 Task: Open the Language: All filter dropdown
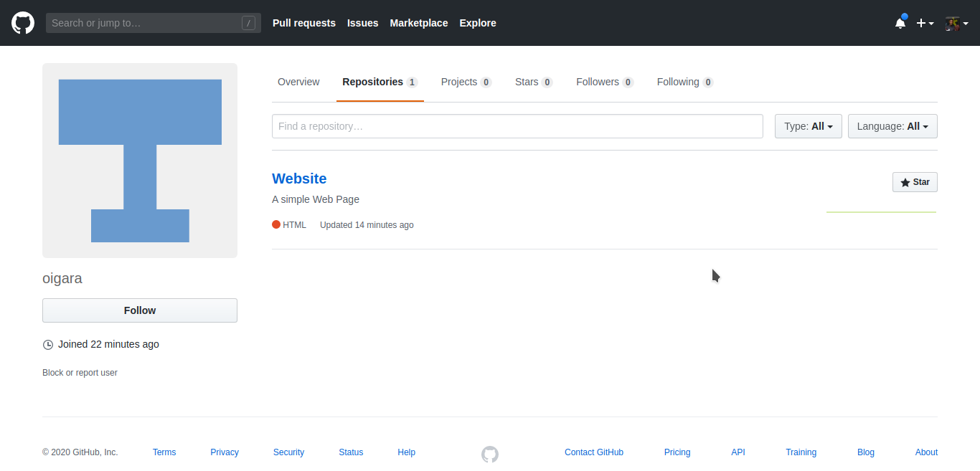coord(892,125)
